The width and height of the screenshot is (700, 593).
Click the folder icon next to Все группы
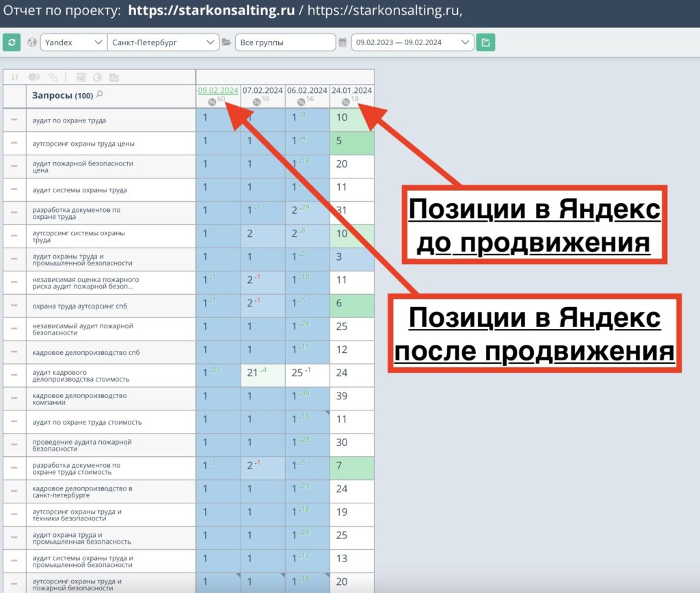point(227,42)
